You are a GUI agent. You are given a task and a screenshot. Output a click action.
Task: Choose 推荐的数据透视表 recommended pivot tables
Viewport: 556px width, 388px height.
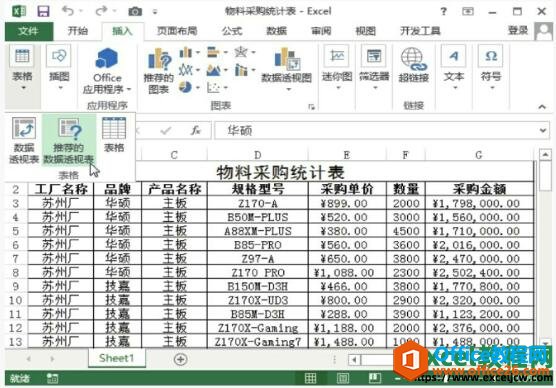click(x=69, y=141)
